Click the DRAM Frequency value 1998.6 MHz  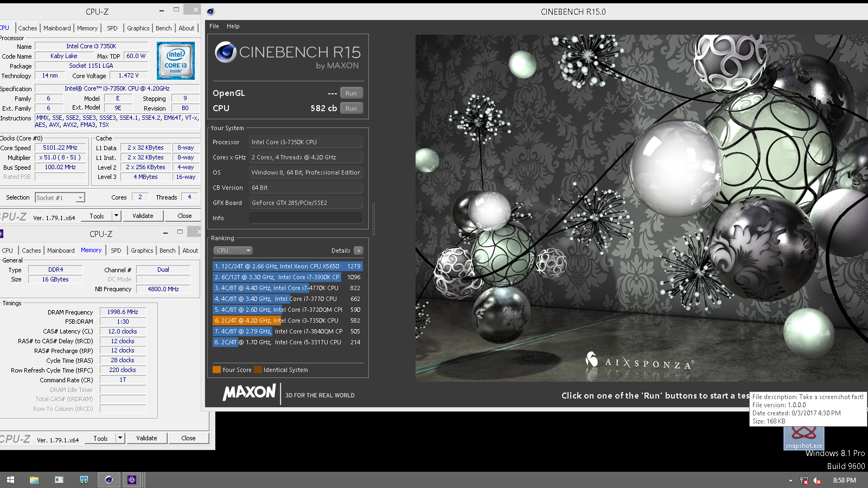click(123, 312)
